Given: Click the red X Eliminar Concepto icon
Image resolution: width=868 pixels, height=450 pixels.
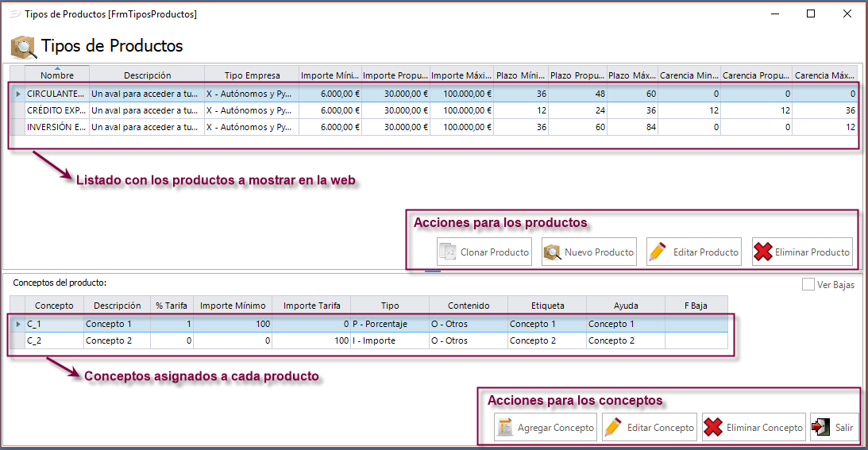Looking at the screenshot, I should pos(714,427).
